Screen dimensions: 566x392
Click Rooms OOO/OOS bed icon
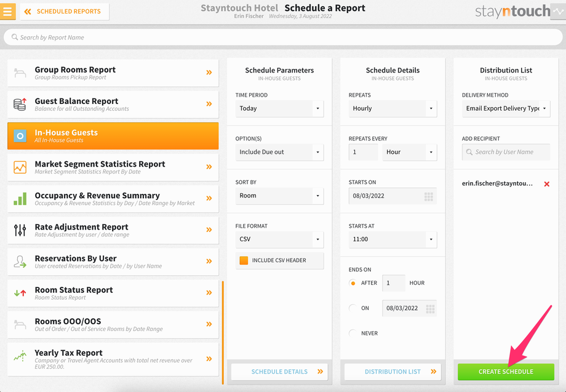tap(20, 324)
